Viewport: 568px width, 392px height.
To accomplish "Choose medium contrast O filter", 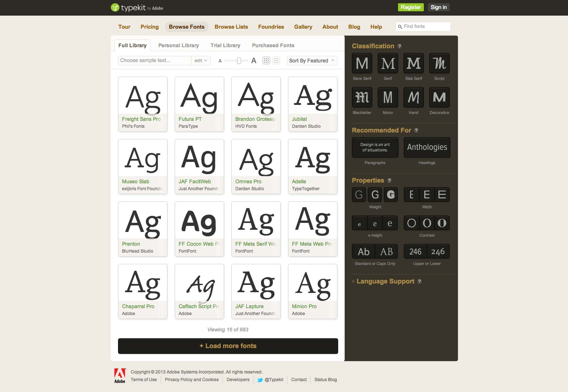I will [x=427, y=223].
